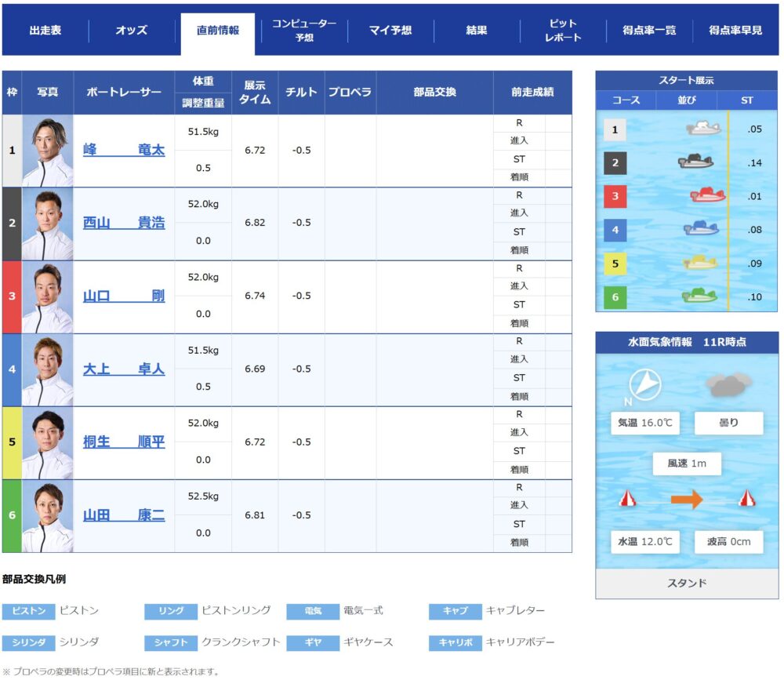
Task: Open the 出走表 tab
Action: (x=45, y=31)
